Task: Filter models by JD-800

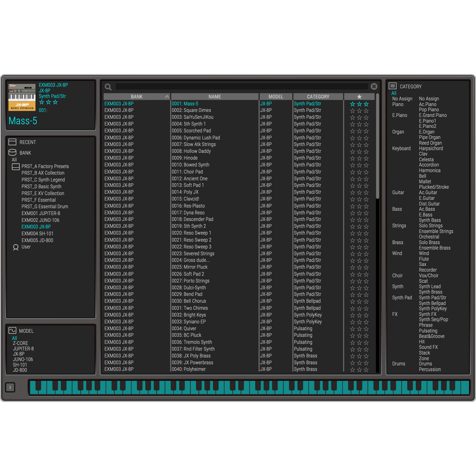Action: coord(20,370)
